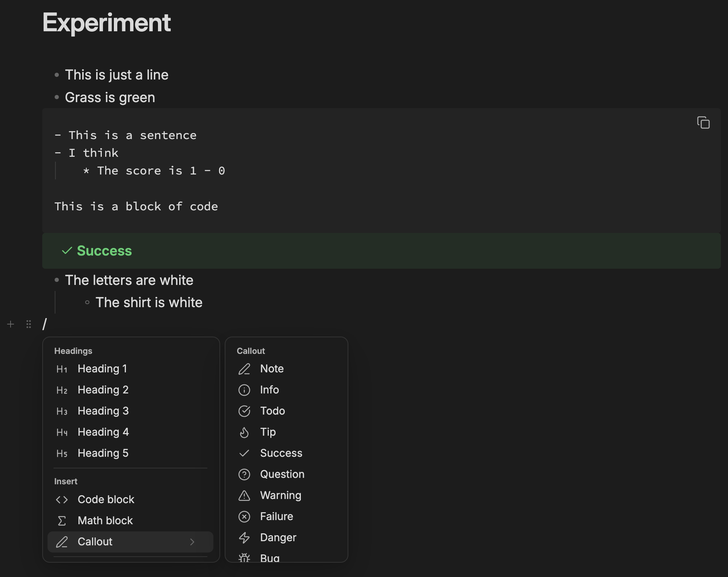The height and width of the screenshot is (577, 728).
Task: Insert a Danger callout
Action: (x=286, y=538)
